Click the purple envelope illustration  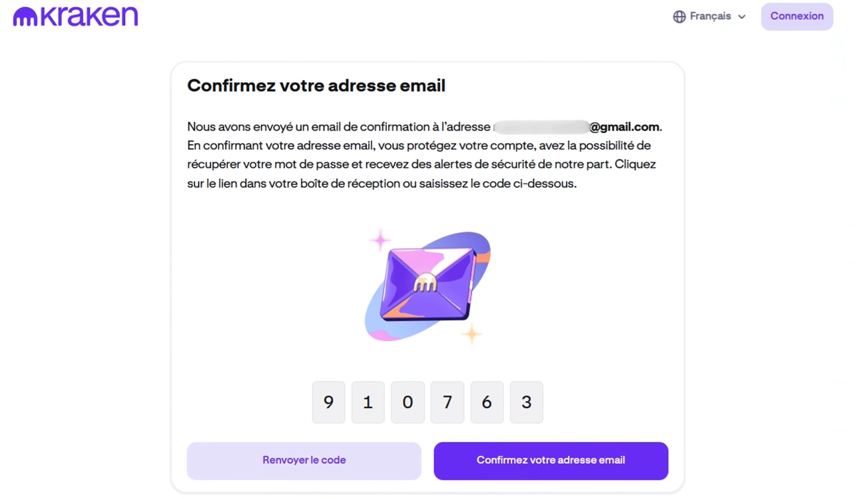(428, 286)
